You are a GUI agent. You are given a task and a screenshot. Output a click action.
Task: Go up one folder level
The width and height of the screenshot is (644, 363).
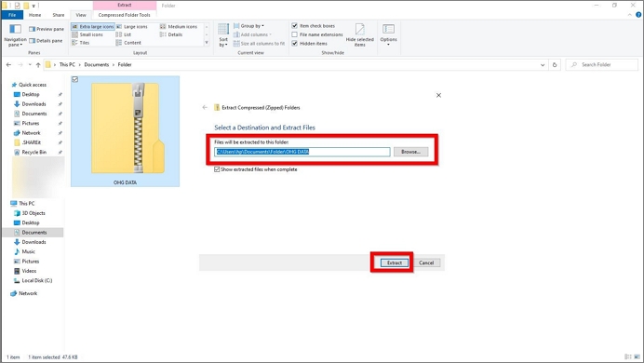[x=38, y=65]
